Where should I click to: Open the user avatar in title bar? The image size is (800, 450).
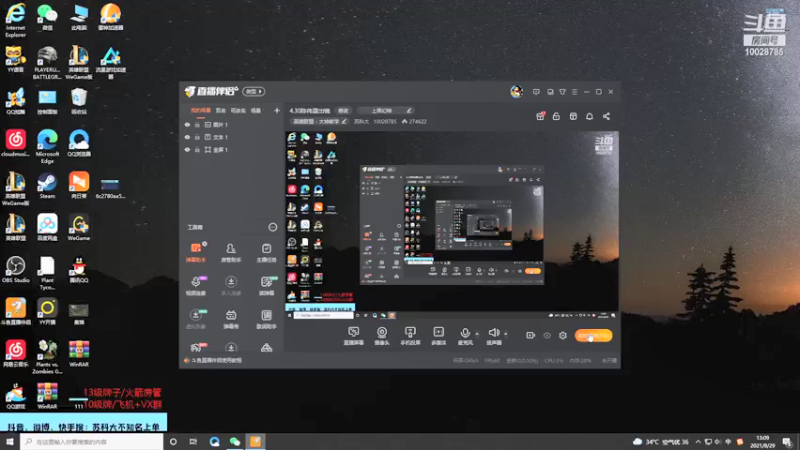pos(516,91)
